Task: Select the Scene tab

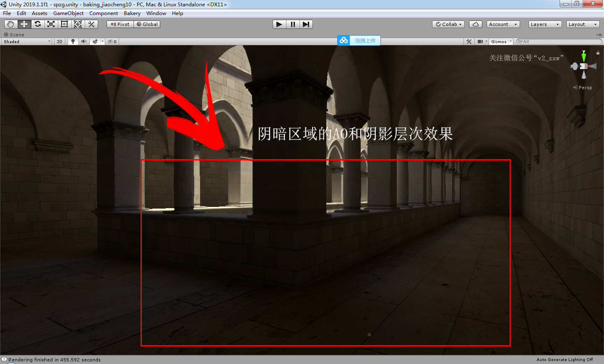Action: 14,35
